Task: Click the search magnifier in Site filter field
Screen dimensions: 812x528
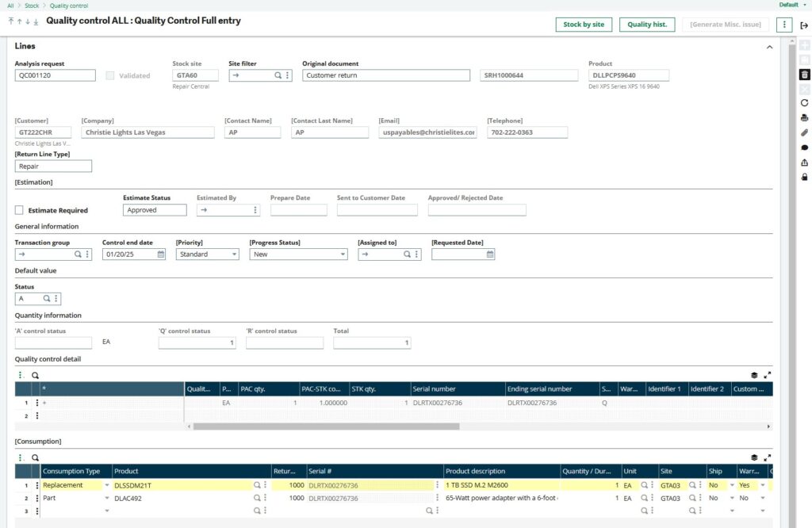Action: pos(278,76)
